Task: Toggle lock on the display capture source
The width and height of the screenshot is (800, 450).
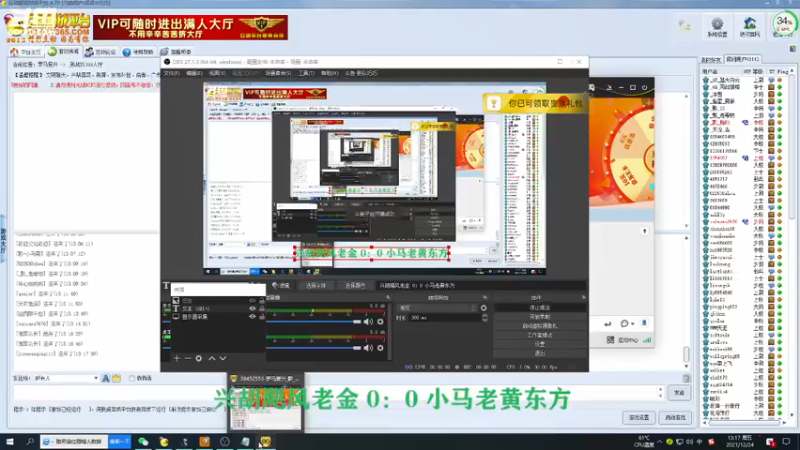Action: 262,317
